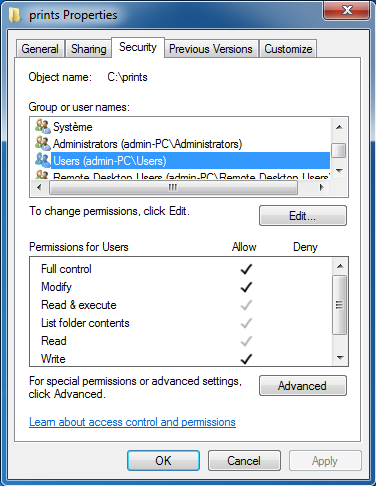This screenshot has height=486, width=376.
Task: Open Learn about access control link
Action: click(x=132, y=422)
